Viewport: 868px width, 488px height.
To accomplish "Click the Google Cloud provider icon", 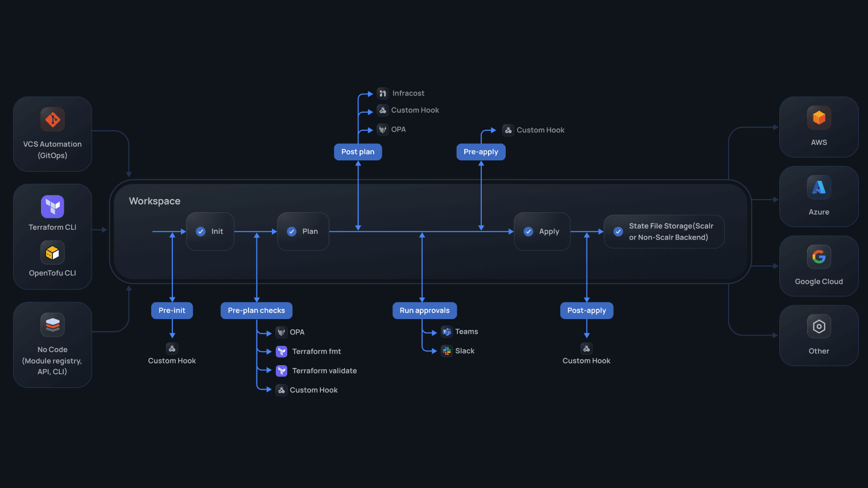I will pos(819,257).
